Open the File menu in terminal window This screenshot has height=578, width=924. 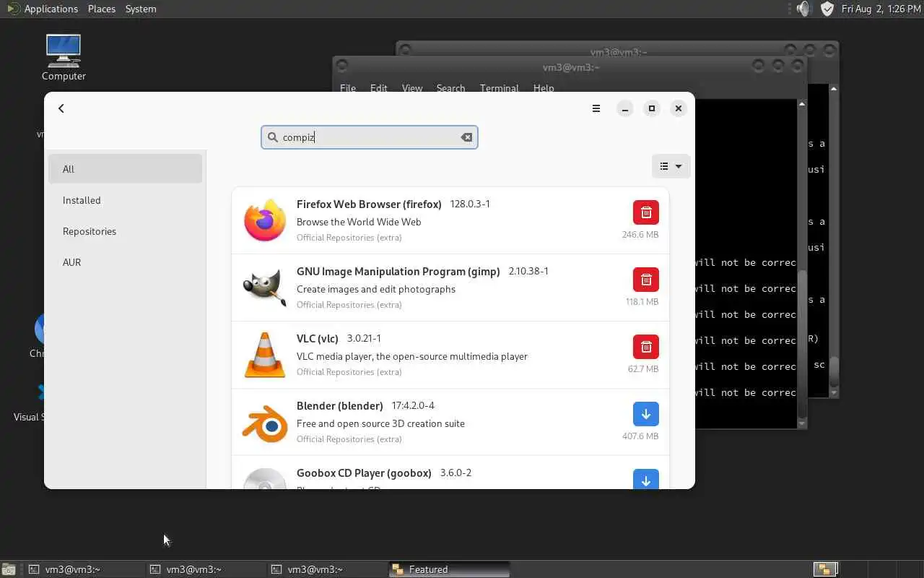(348, 88)
